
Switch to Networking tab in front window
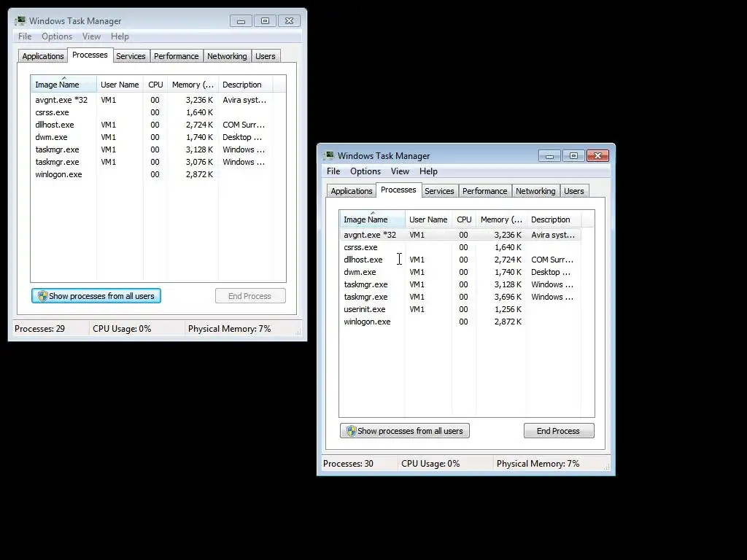[x=535, y=191]
